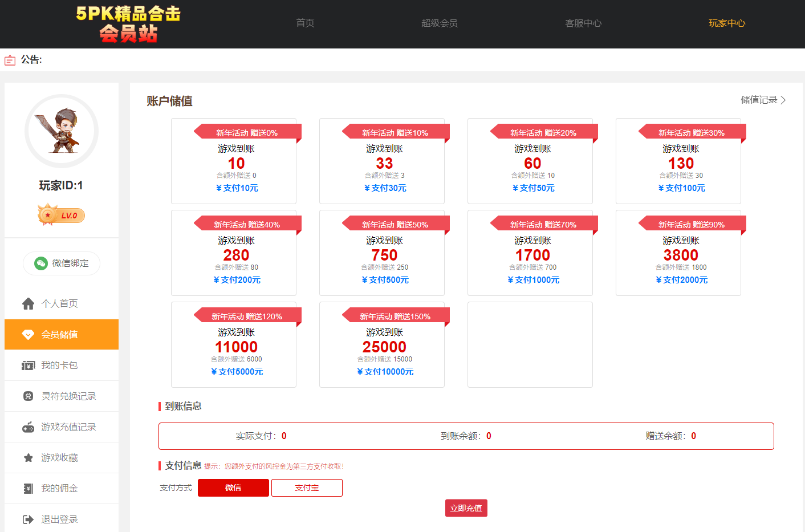Click the 我的佣金 commission icon

point(28,489)
